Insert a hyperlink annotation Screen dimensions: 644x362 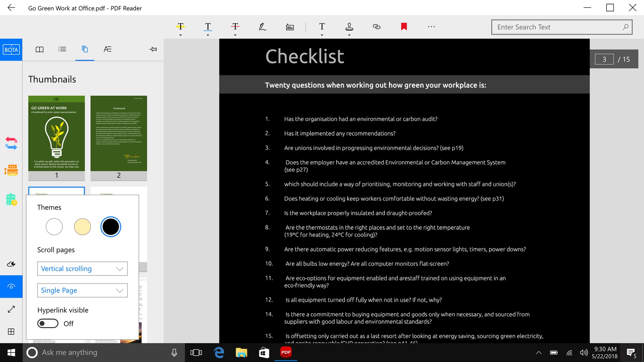pos(376,27)
